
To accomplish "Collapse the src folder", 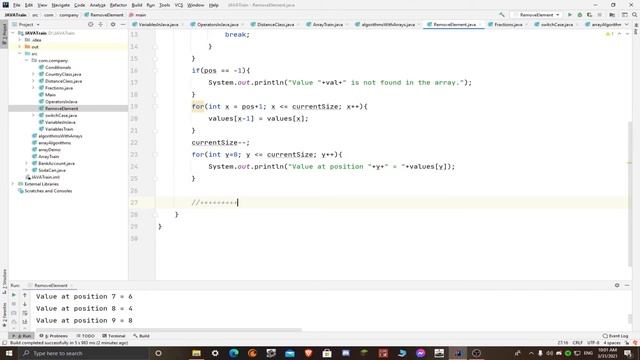I will pos(19,53).
